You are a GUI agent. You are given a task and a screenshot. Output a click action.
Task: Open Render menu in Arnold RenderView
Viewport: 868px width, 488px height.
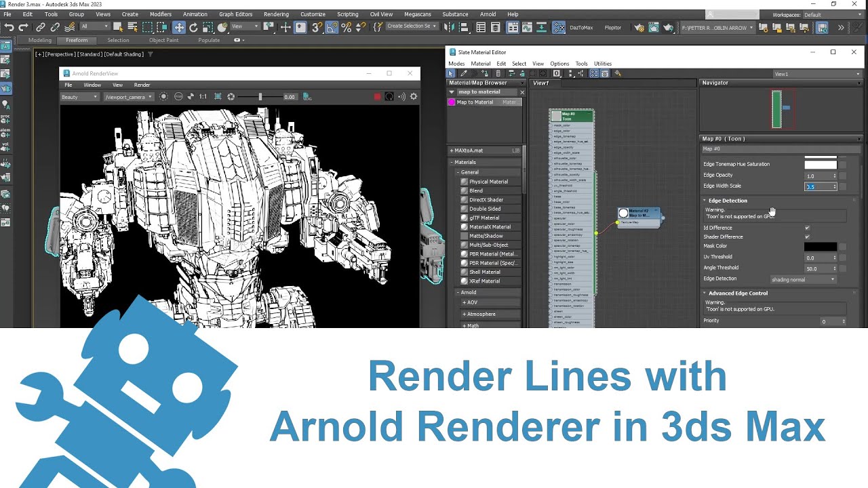pyautogui.click(x=142, y=85)
